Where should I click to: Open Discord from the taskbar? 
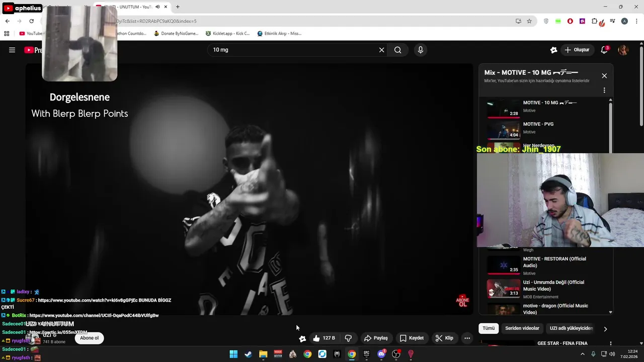381,354
